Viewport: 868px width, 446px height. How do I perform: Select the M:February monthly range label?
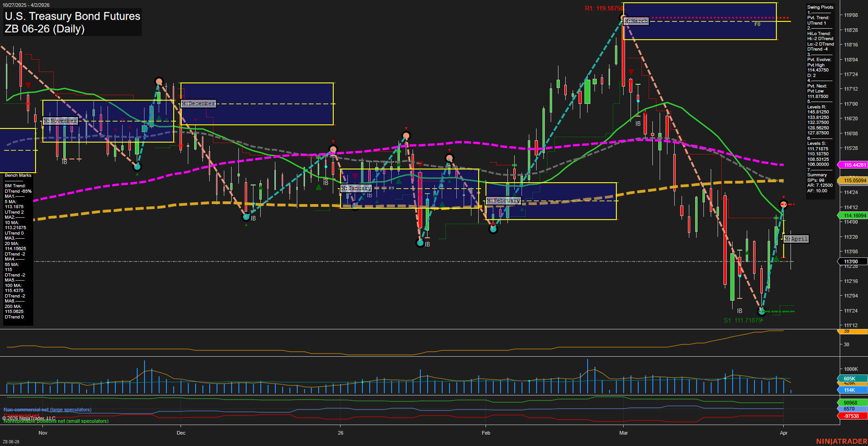[x=503, y=200]
